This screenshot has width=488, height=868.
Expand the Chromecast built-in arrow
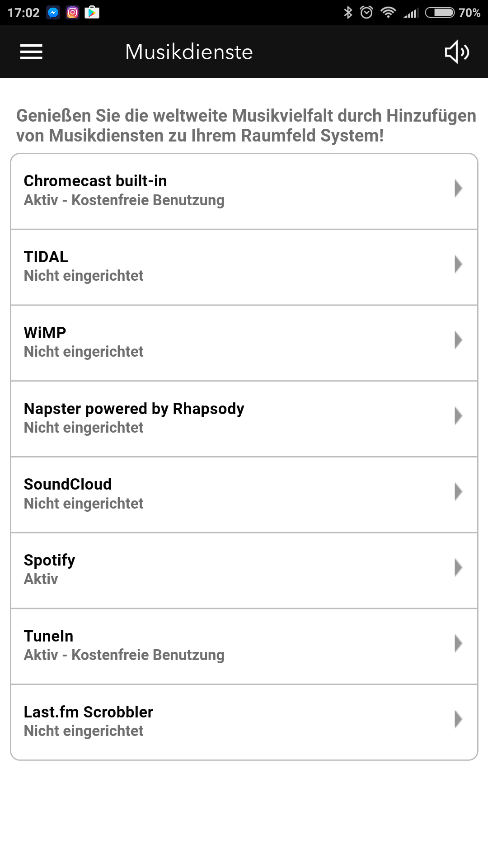[x=458, y=189]
